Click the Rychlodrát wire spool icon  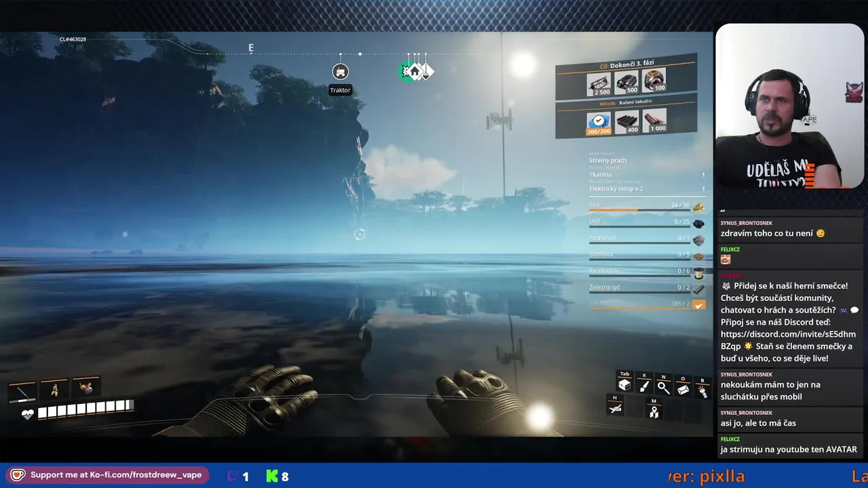698,272
